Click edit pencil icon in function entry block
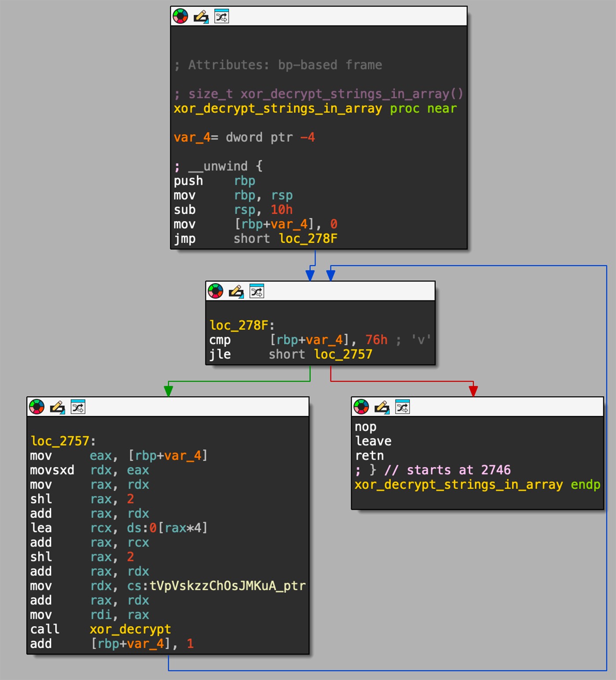 pos(201,16)
